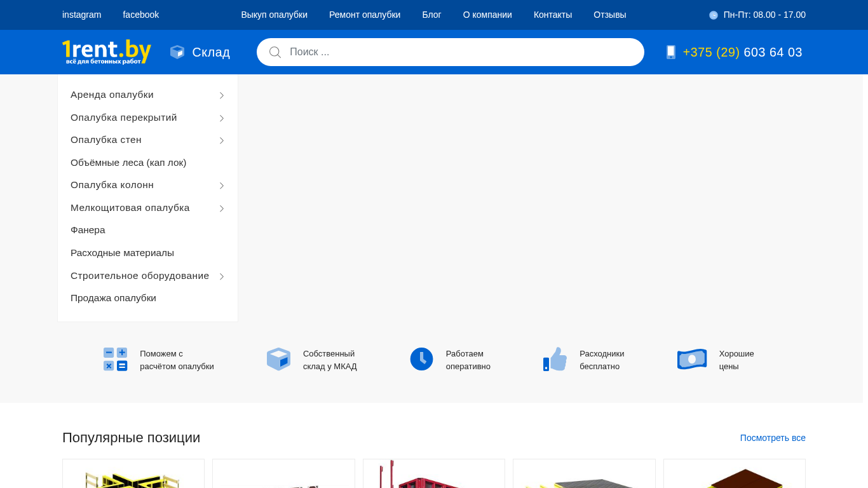Image resolution: width=868 pixels, height=488 pixels.
Task: Click the clock icon next to working hours
Action: 714,15
